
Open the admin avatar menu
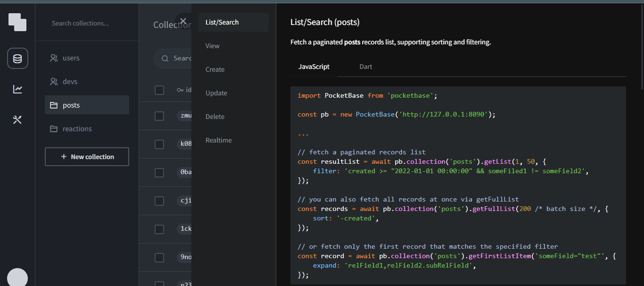click(x=17, y=278)
